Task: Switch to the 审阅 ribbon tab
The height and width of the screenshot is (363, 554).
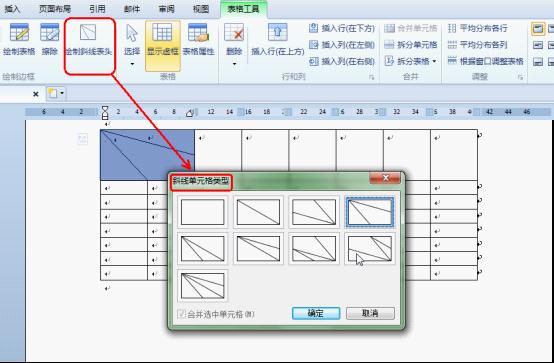Action: pos(166,9)
